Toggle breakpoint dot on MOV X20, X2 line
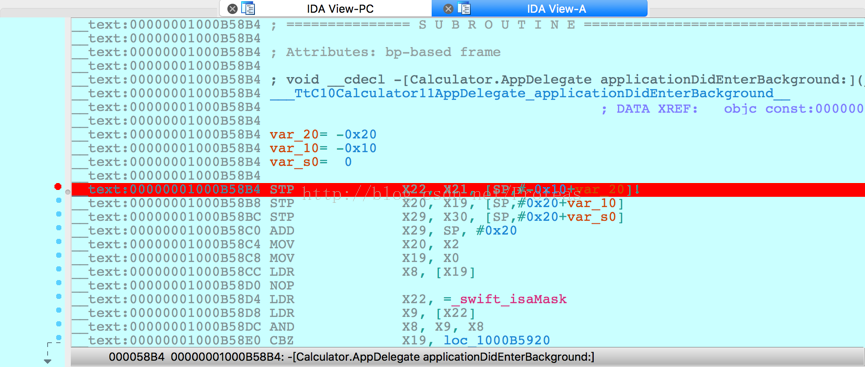865x367 pixels. pos(58,242)
